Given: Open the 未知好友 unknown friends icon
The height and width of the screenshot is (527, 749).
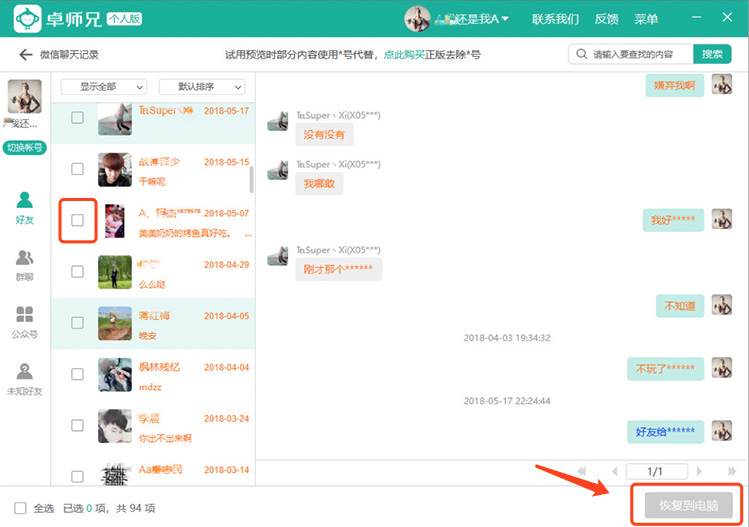Looking at the screenshot, I should pos(25,378).
